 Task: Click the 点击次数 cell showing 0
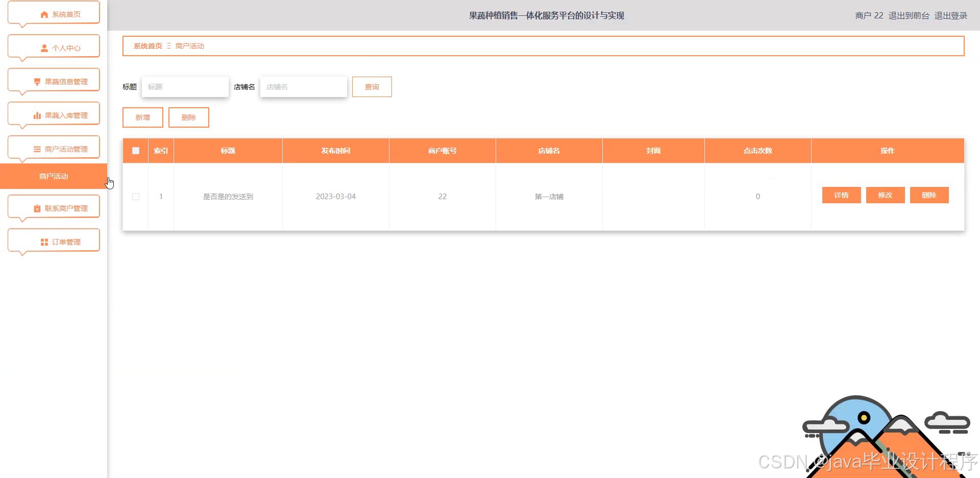(758, 197)
